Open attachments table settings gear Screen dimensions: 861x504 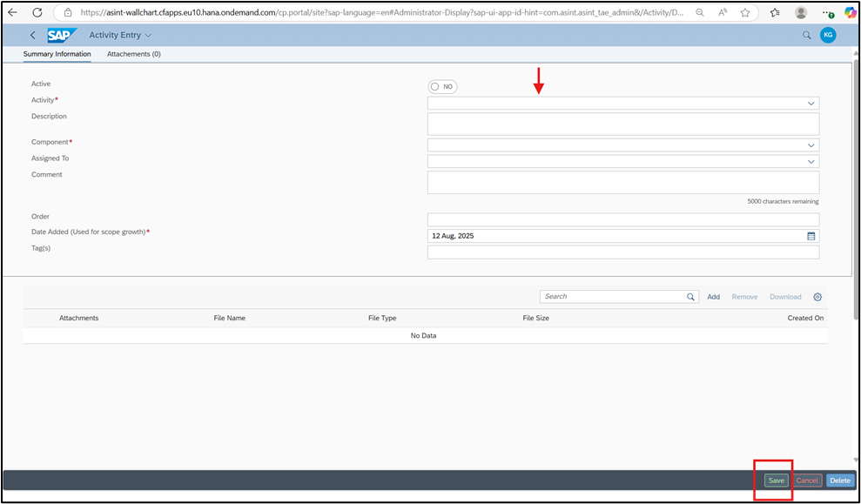coord(817,297)
